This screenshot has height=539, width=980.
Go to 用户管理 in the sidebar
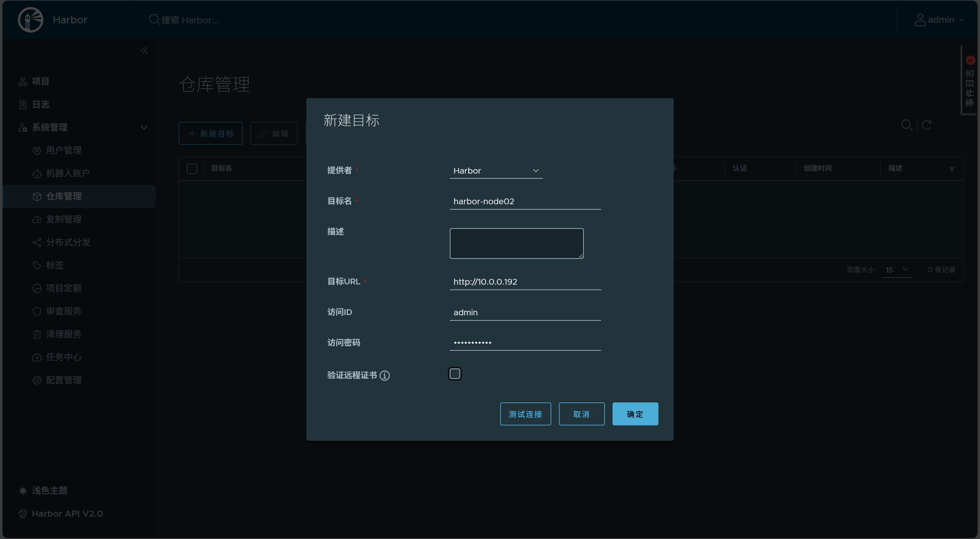63,150
